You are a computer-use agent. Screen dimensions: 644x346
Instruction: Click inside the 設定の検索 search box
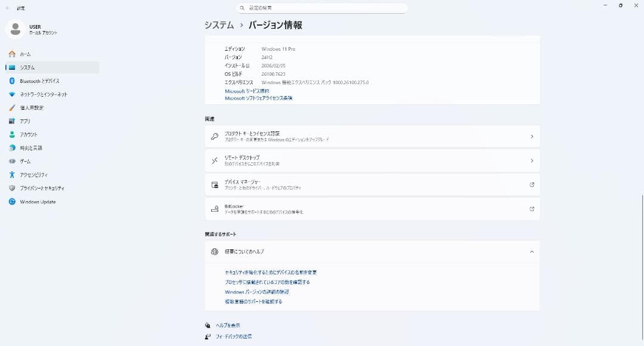click(x=322, y=8)
